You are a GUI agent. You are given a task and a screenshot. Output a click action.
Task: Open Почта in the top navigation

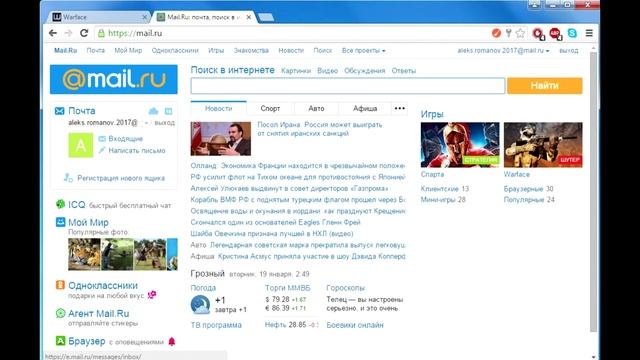click(96, 51)
